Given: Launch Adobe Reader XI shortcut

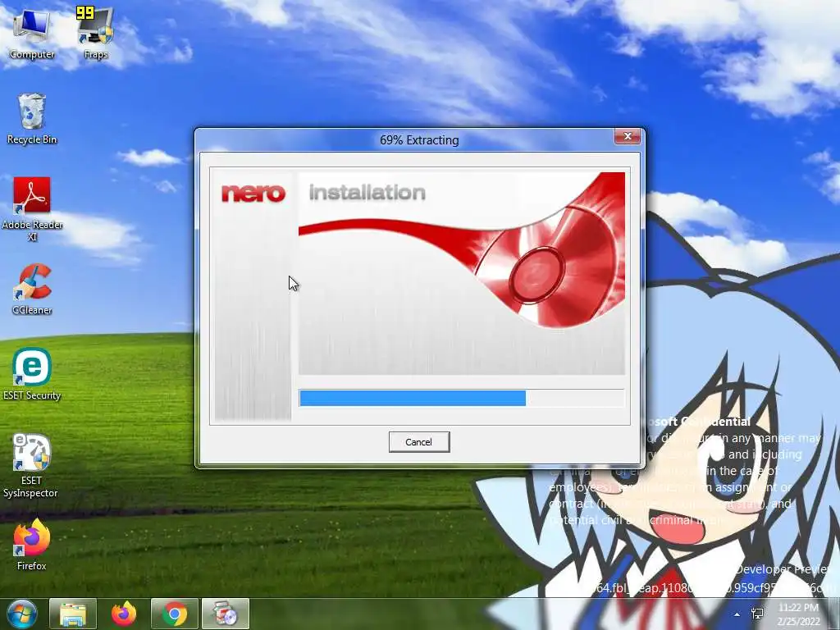Looking at the screenshot, I should [x=32, y=209].
